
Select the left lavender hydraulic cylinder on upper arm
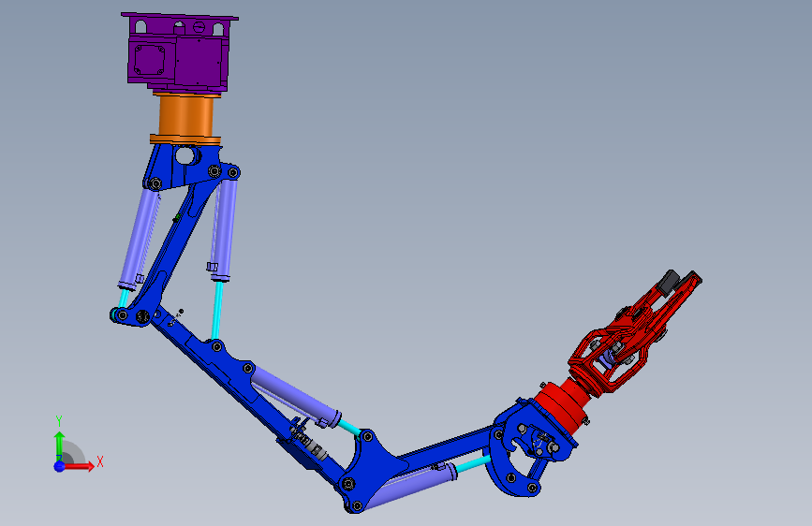pyautogui.click(x=139, y=237)
